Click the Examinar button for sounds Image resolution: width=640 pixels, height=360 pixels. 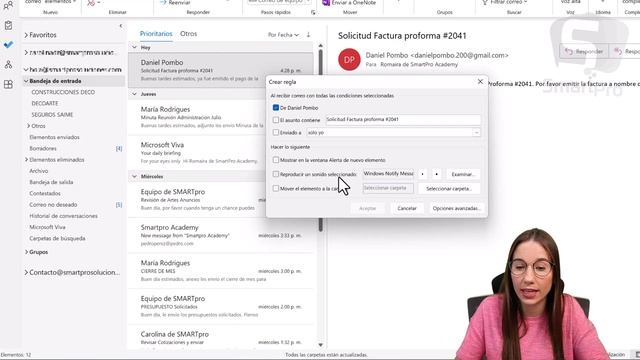463,174
